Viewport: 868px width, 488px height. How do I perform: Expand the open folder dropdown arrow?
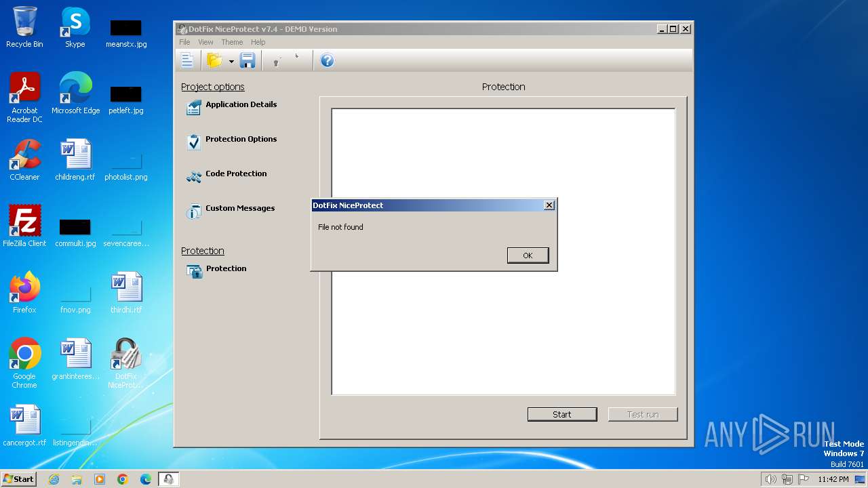pos(231,62)
